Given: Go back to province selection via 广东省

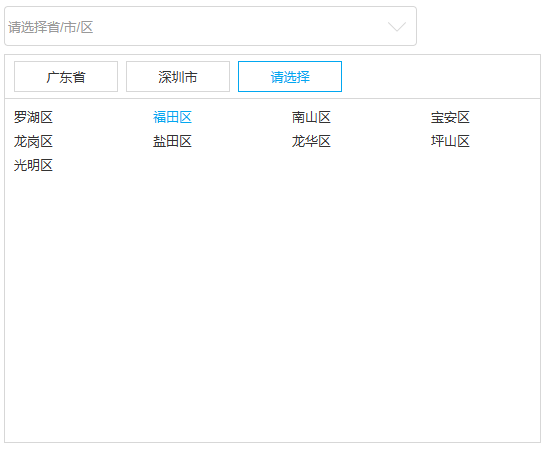Looking at the screenshot, I should [66, 77].
